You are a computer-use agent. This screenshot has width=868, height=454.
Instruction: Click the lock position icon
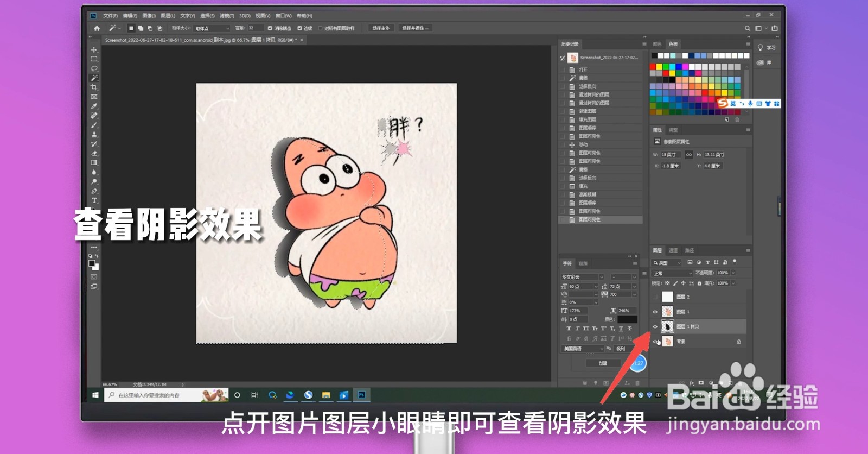(683, 283)
